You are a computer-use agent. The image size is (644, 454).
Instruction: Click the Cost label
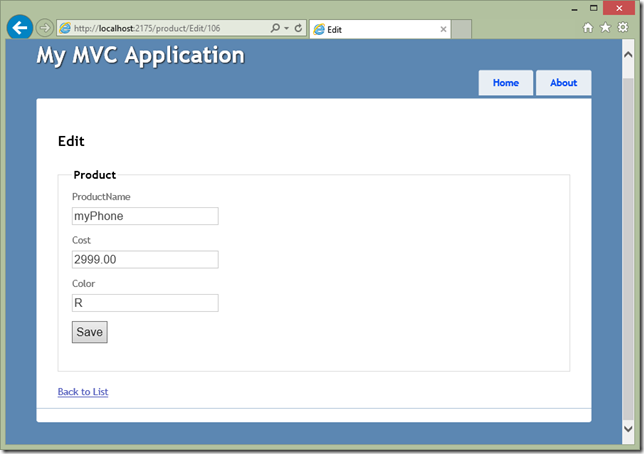[x=81, y=240]
